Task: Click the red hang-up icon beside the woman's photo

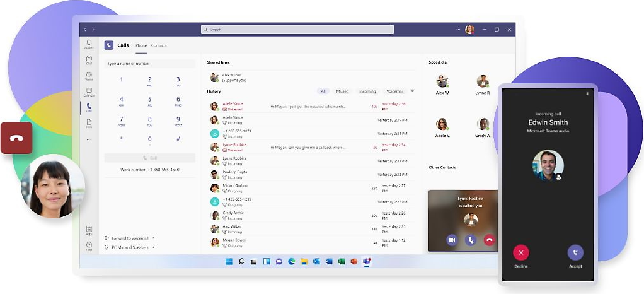Action: click(x=16, y=138)
